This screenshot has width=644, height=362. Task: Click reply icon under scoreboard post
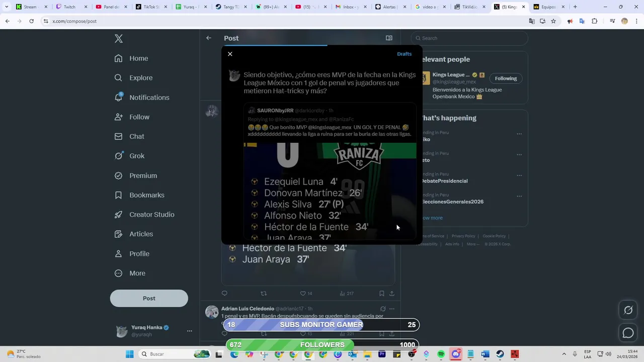[x=224, y=294]
